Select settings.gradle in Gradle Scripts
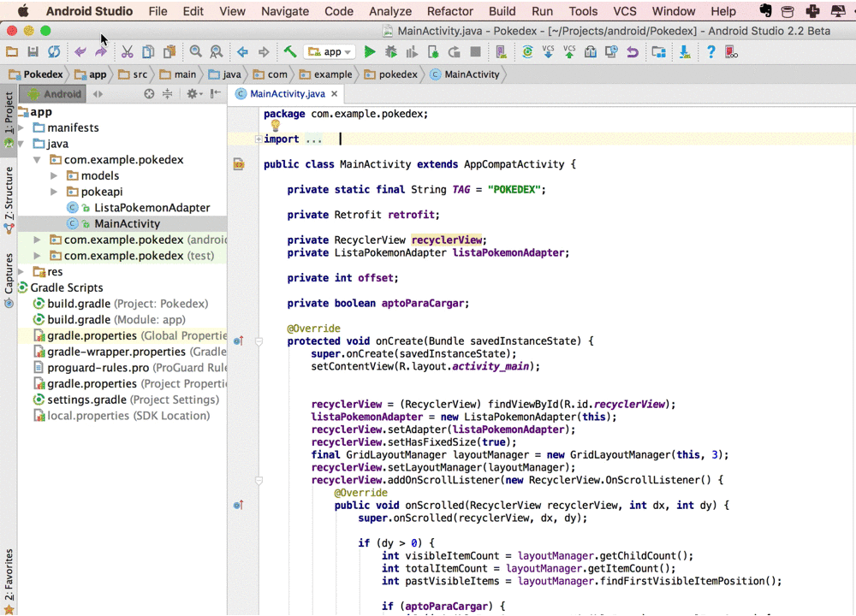Screen dimensions: 856x616 [x=126, y=400]
